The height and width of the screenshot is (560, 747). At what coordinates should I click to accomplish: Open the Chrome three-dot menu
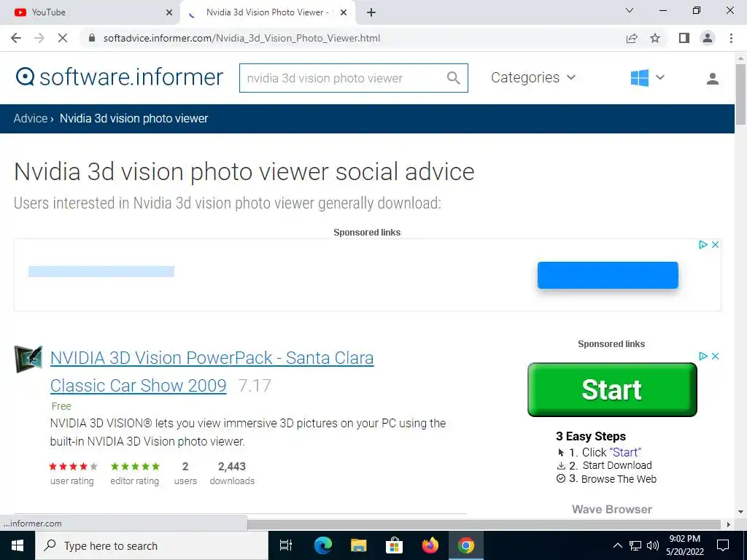731,38
